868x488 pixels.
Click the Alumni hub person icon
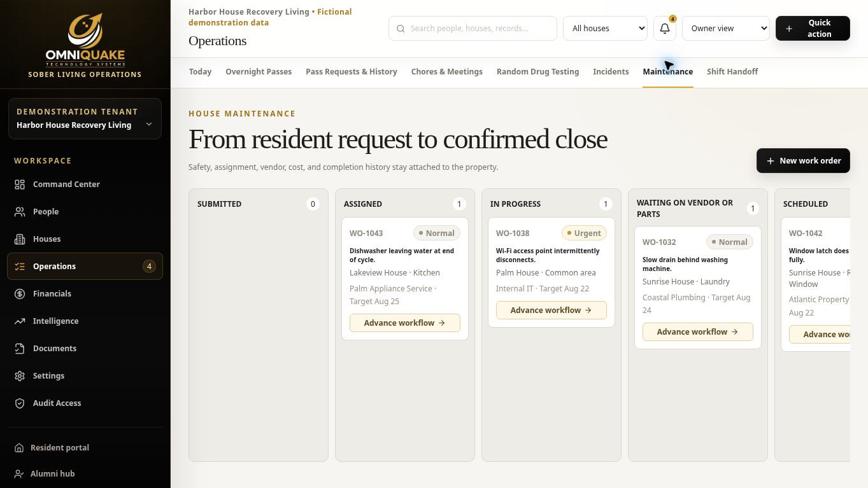[19, 474]
